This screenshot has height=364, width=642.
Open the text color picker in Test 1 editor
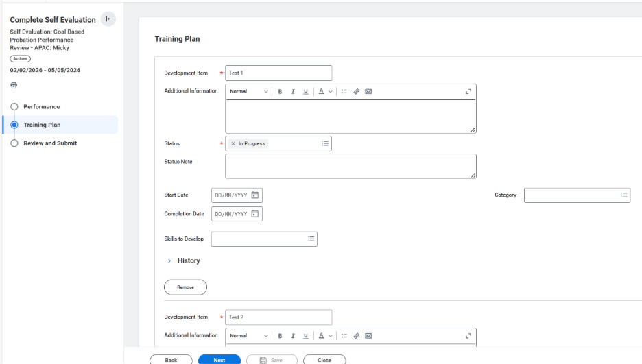pyautogui.click(x=322, y=92)
